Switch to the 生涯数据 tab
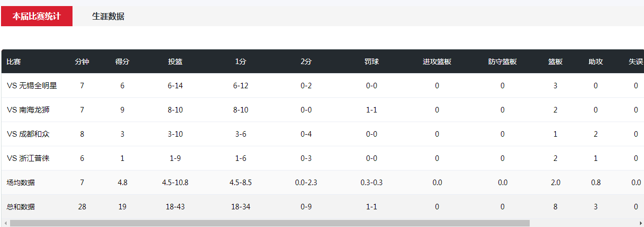Image resolution: width=644 pixels, height=227 pixels. point(108,16)
